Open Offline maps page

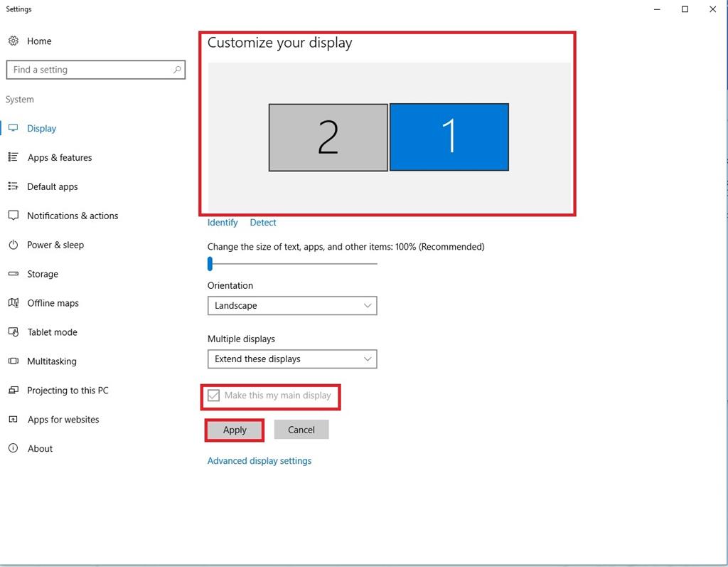[53, 303]
